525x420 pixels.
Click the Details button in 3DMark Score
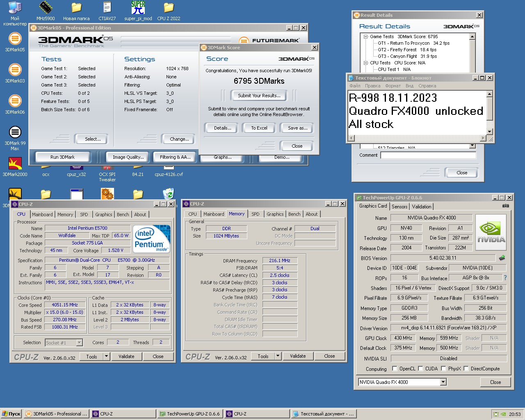click(x=222, y=128)
